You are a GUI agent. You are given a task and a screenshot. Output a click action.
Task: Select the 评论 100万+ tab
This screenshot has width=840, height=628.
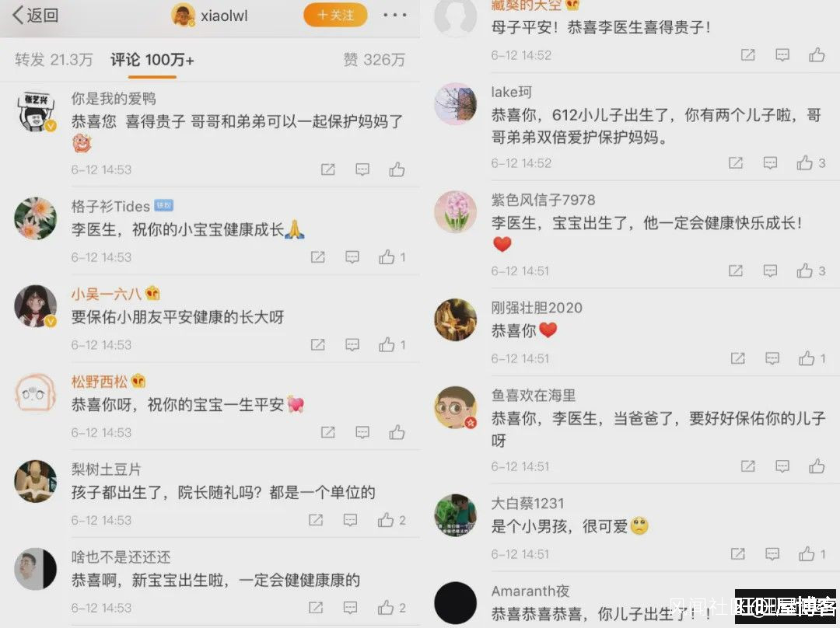coord(152,59)
